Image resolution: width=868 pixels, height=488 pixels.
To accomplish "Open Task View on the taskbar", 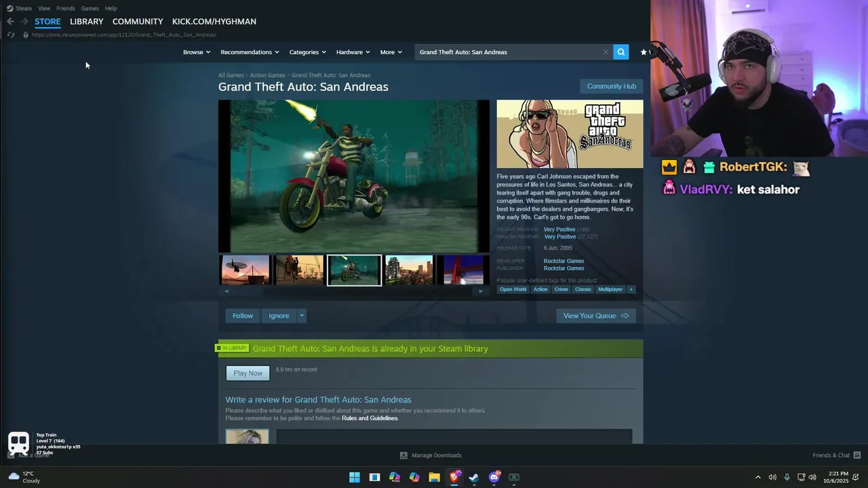I will coord(374,477).
